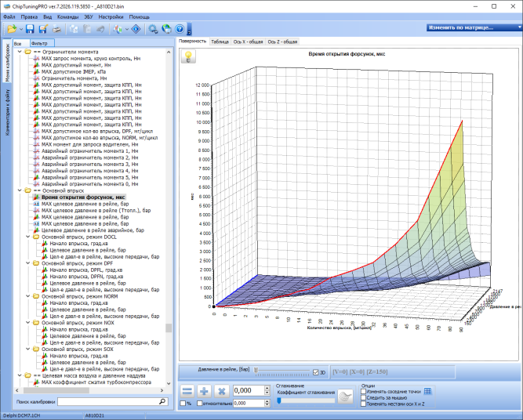
Task: Open the Изменить по матрице dropdown
Action: click(474, 27)
